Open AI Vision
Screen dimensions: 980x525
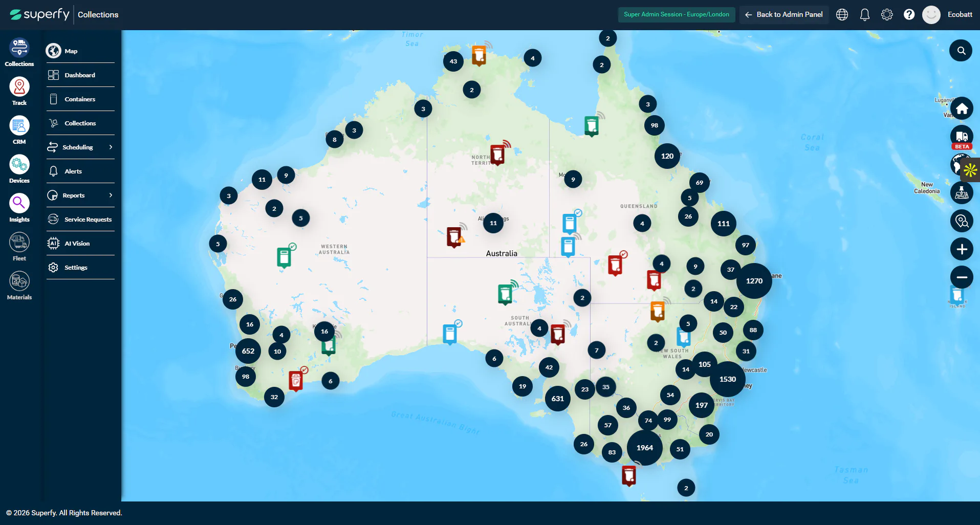[80, 244]
